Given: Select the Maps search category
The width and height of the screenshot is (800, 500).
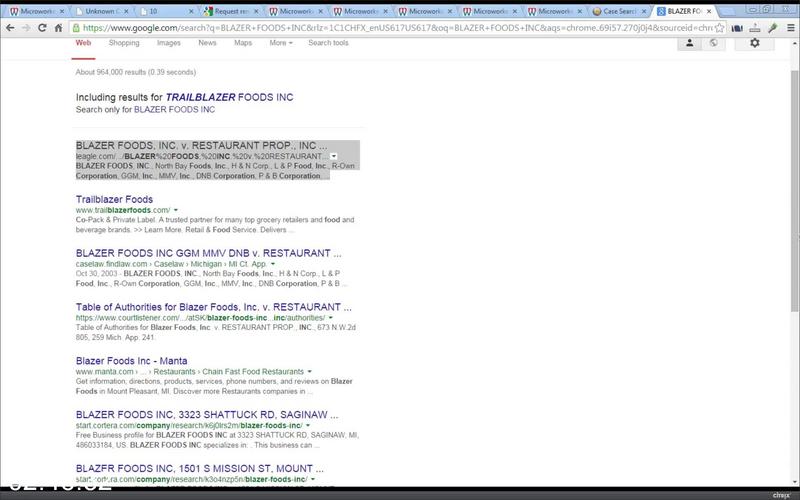Looking at the screenshot, I should click(243, 43).
